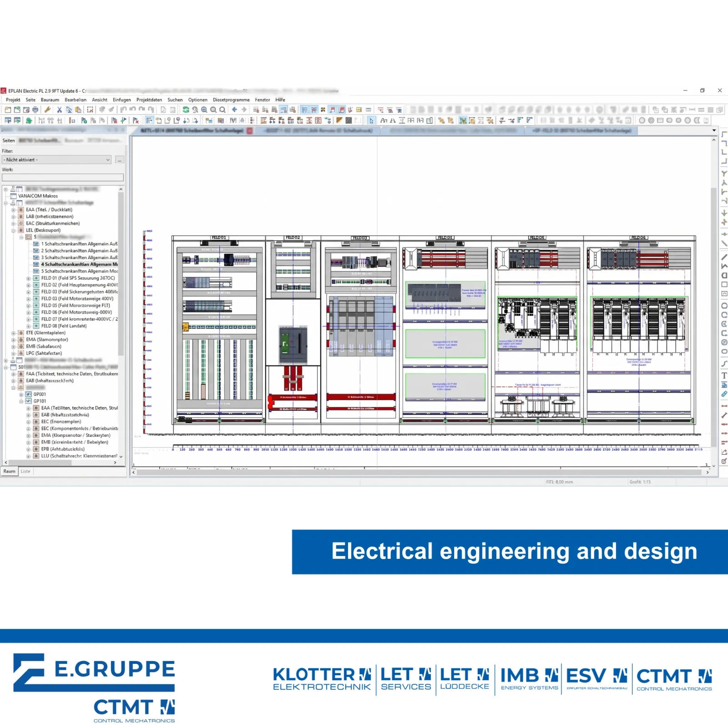
Task: Click the green refresh arrows icon
Action: (x=186, y=110)
